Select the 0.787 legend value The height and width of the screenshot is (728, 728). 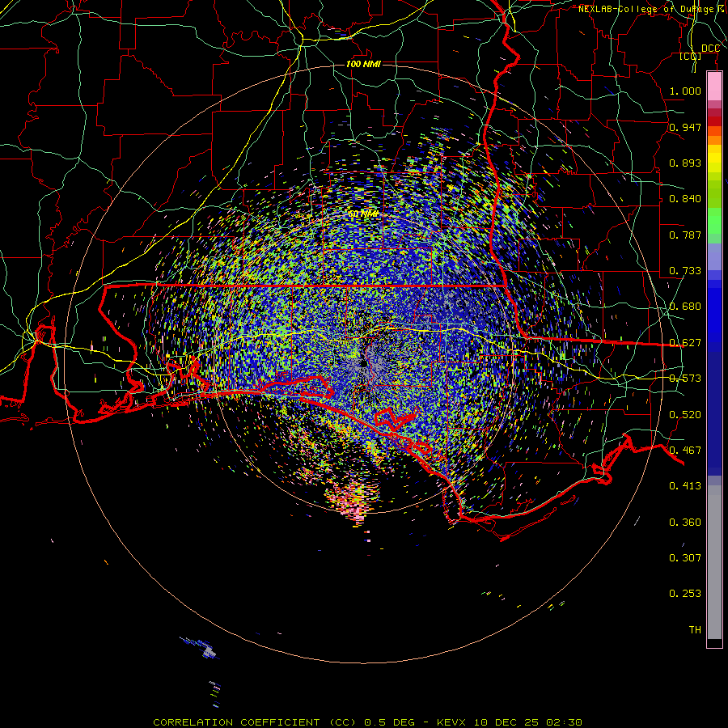coord(685,235)
